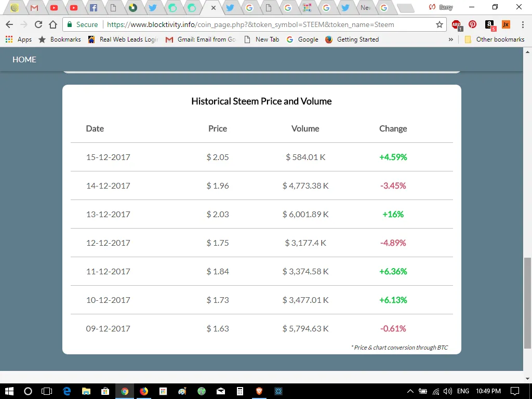Open the Chrome three-dot menu

[x=523, y=24]
